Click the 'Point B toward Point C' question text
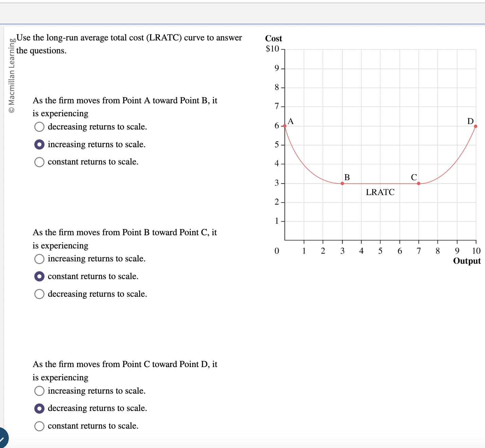Image resolution: width=485 pixels, height=448 pixels. pyautogui.click(x=125, y=239)
